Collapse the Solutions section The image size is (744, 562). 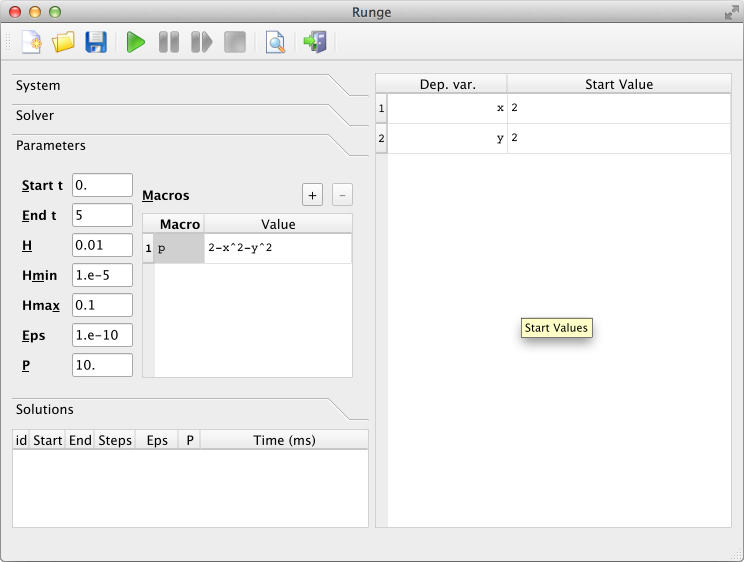pyautogui.click(x=190, y=409)
